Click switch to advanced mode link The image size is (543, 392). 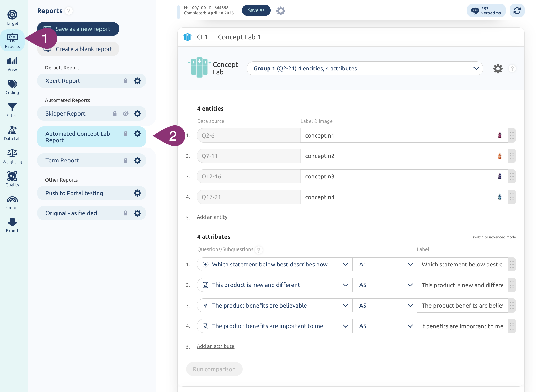494,237
